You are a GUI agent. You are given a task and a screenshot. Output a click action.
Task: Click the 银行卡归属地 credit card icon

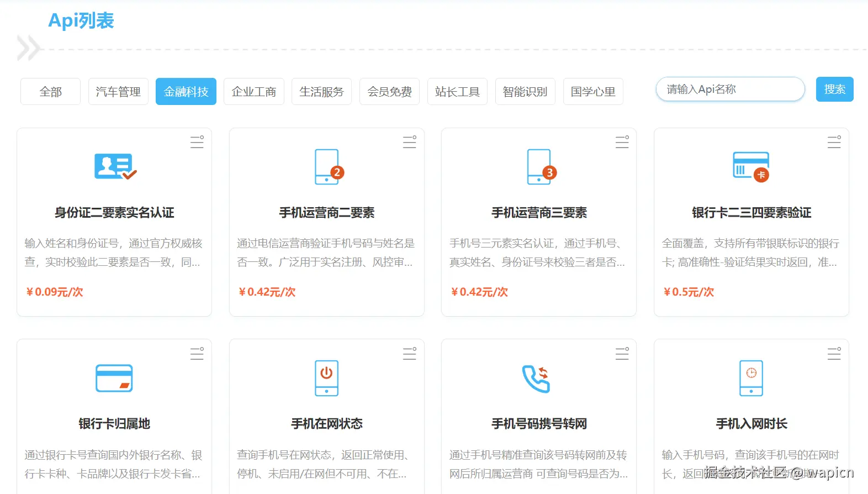tap(114, 378)
